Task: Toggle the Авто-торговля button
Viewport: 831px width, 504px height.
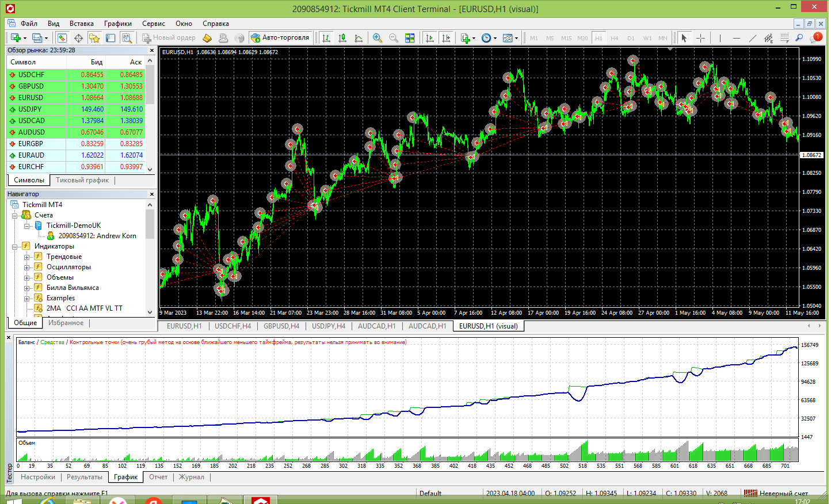Action: (280, 38)
